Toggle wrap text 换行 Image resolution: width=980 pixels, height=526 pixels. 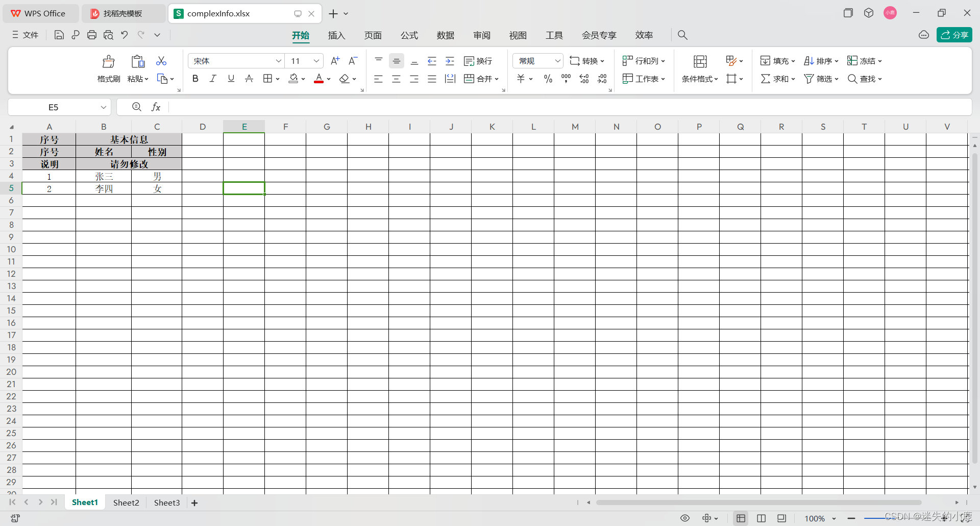(x=478, y=61)
